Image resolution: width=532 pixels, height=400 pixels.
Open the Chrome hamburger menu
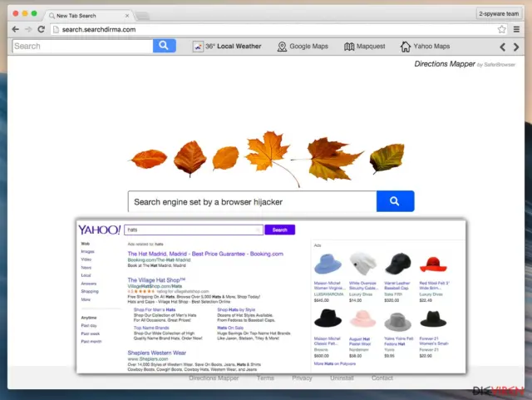click(516, 30)
